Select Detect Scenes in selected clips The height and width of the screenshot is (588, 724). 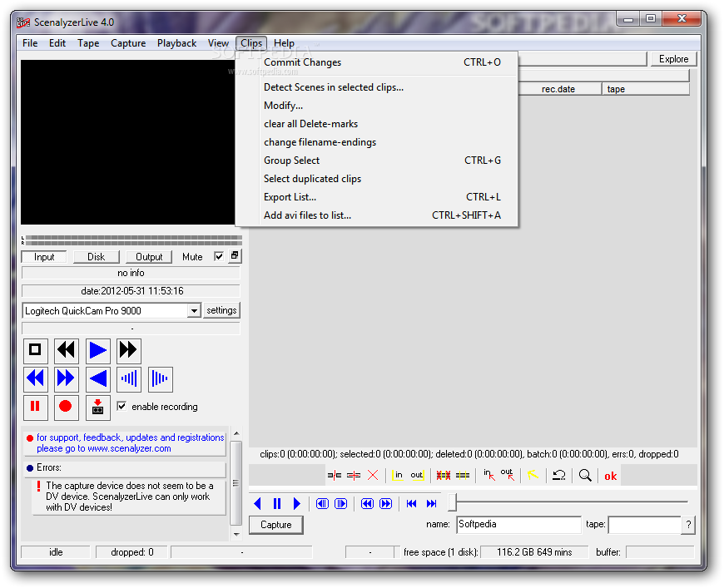point(377,87)
